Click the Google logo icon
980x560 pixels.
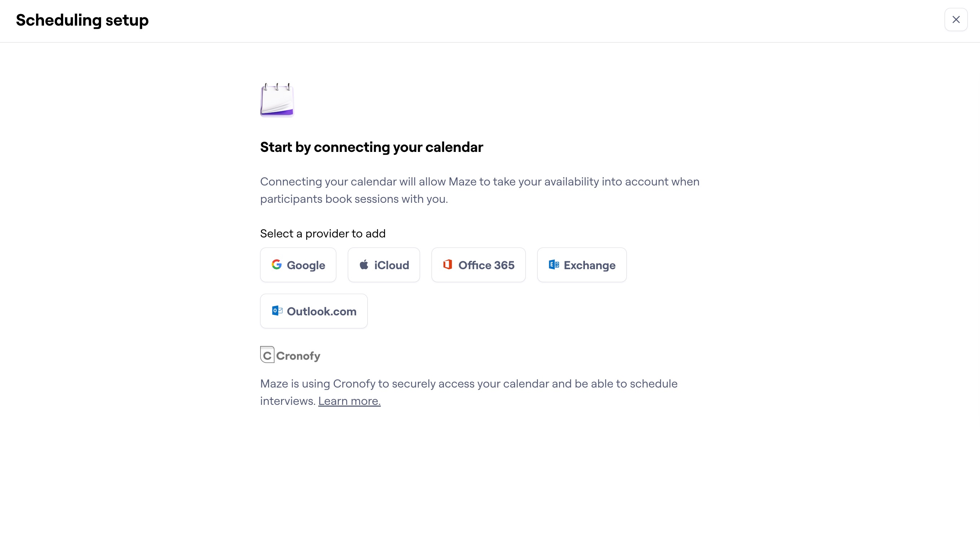[x=277, y=264]
